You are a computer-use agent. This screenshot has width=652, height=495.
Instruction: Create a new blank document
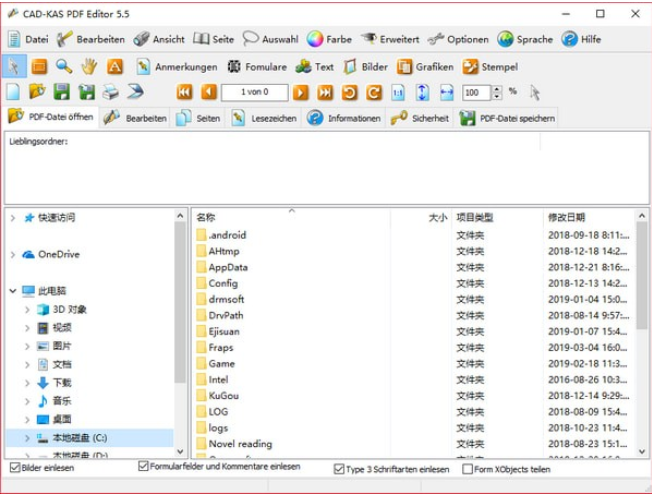pos(13,92)
